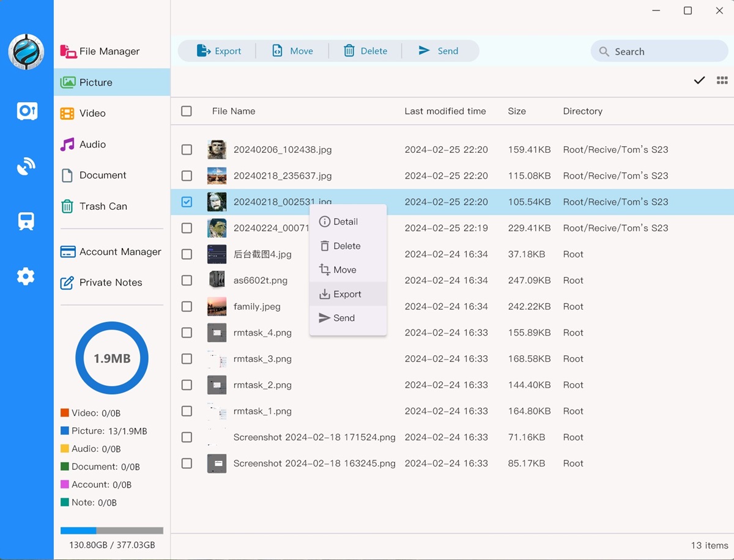
Task: Choose Move from the context menu
Action: (x=348, y=270)
